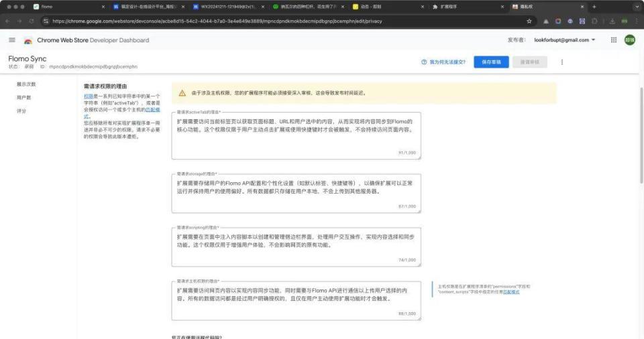This screenshot has width=644, height=339.
Task: Go forward with the browser forward arrow
Action: pos(19,21)
